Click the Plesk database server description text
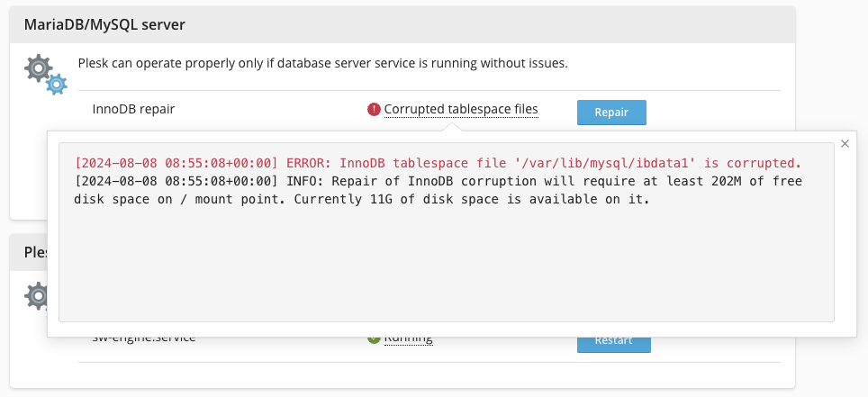 (x=322, y=64)
